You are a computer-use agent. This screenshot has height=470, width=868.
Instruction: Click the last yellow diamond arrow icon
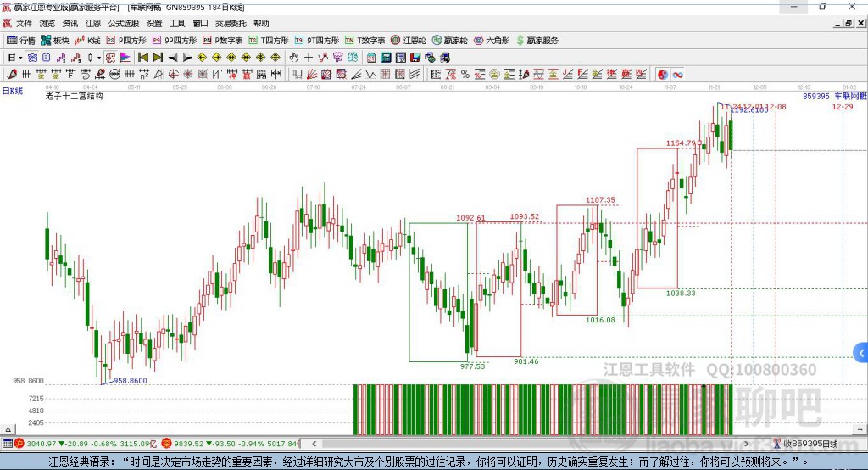pos(275,58)
